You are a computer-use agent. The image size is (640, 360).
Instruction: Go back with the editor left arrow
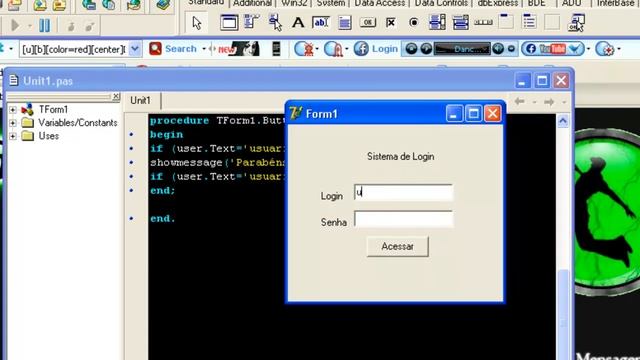pyautogui.click(x=519, y=102)
